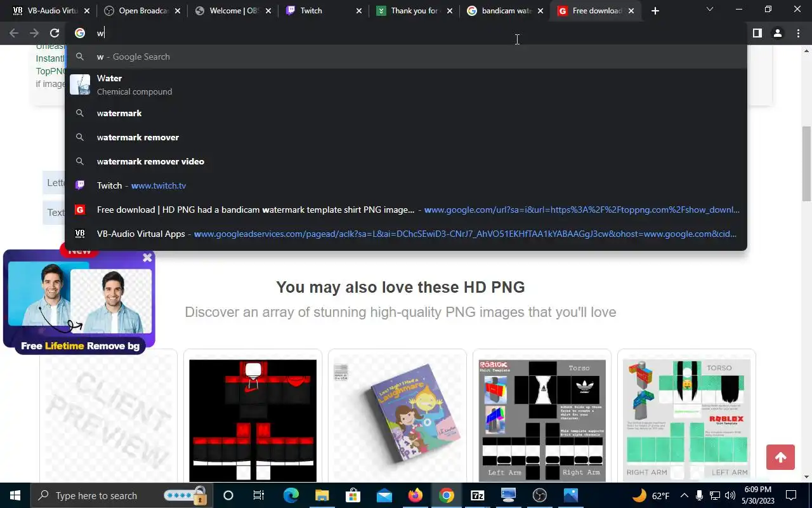Open the tab search dropdown arrow
812x508 pixels.
[710, 10]
